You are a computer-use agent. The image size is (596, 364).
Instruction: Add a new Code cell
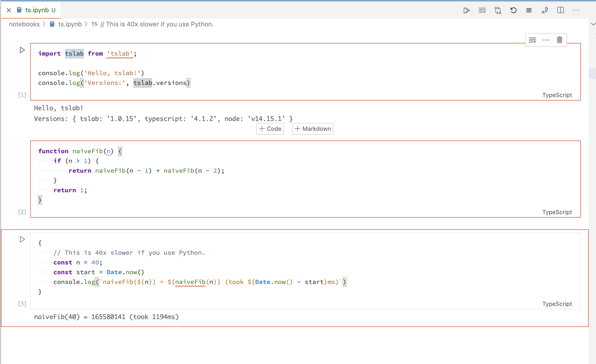[x=270, y=129]
